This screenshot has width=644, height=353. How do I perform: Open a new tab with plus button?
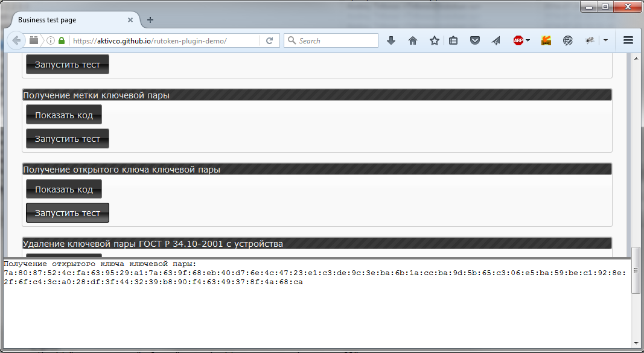click(x=150, y=20)
